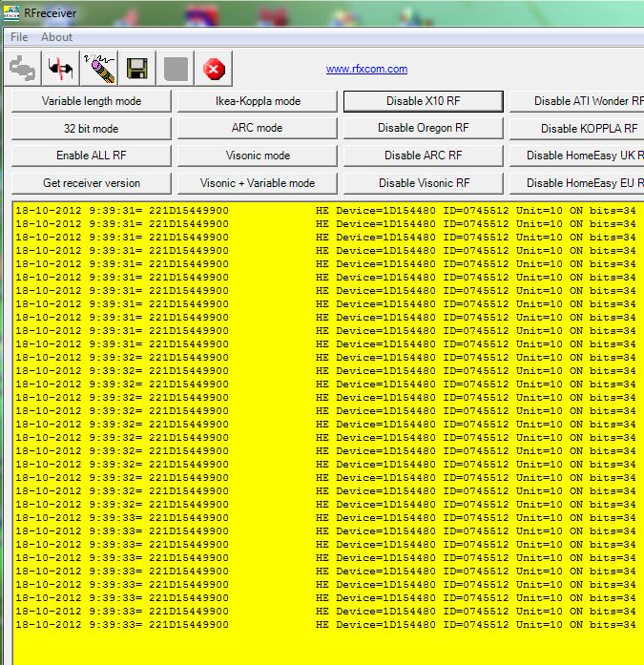The image size is (644, 665).
Task: Click the connect chain-link toolbar icon
Action: [x=23, y=69]
